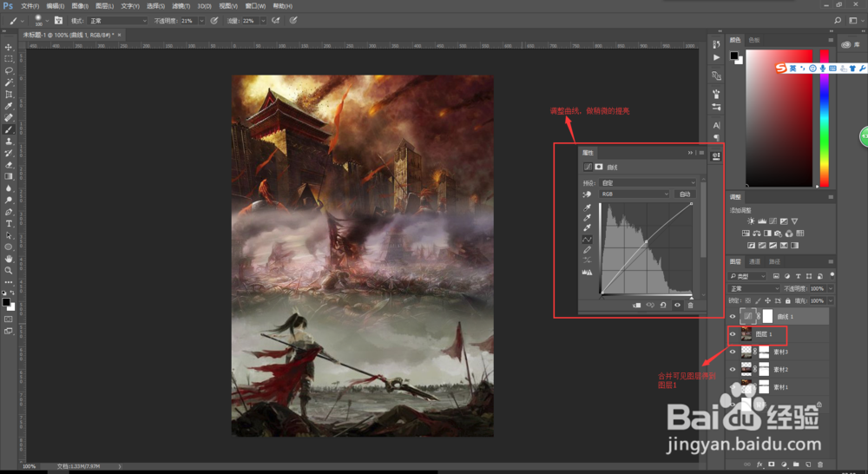
Task: Toggle curves adjustment visibility in Properties
Action: [677, 305]
